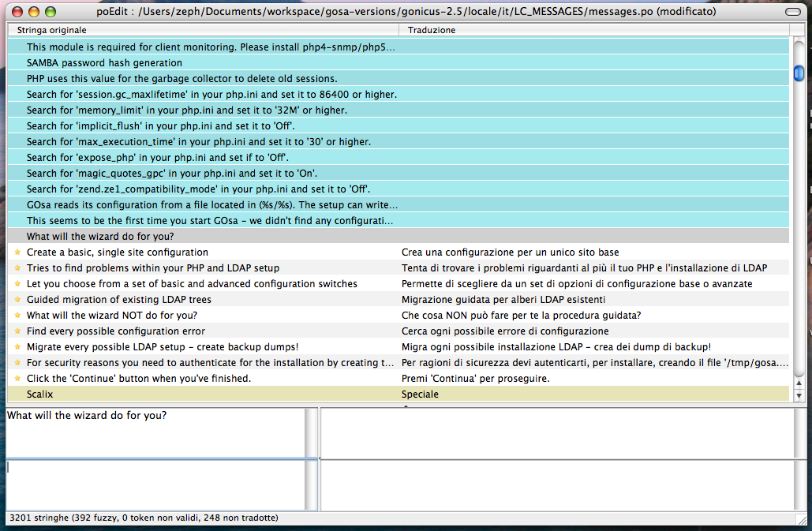Click star icon next to 'Tries to find problems'

(17, 268)
